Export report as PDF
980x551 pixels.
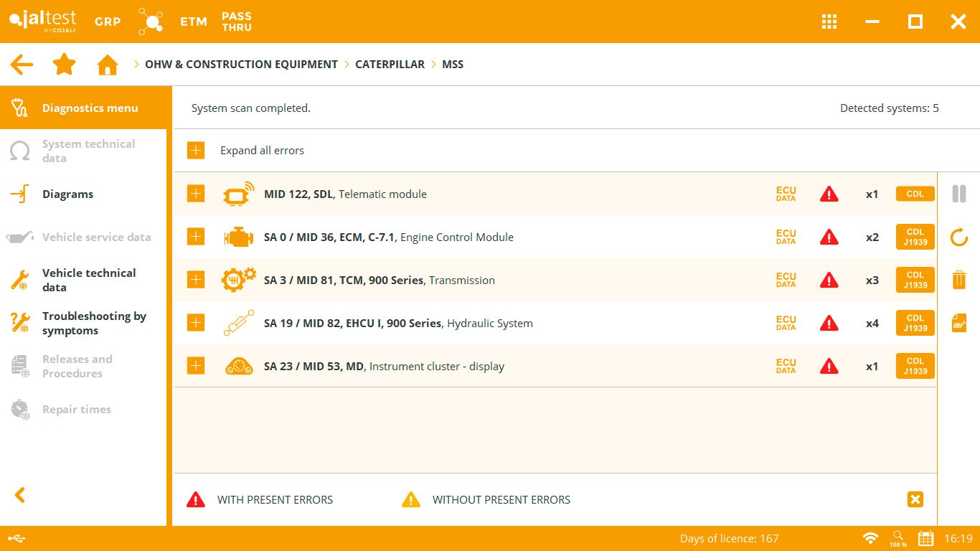[x=958, y=323]
